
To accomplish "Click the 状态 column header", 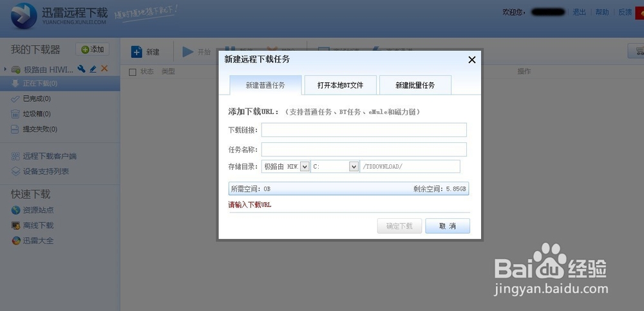I will coord(147,71).
